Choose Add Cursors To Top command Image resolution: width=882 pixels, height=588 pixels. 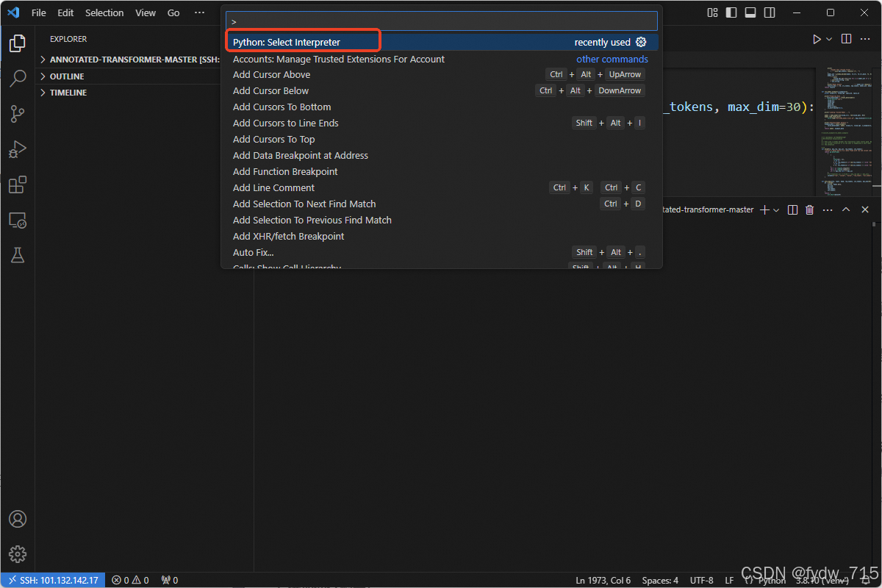pos(442,139)
